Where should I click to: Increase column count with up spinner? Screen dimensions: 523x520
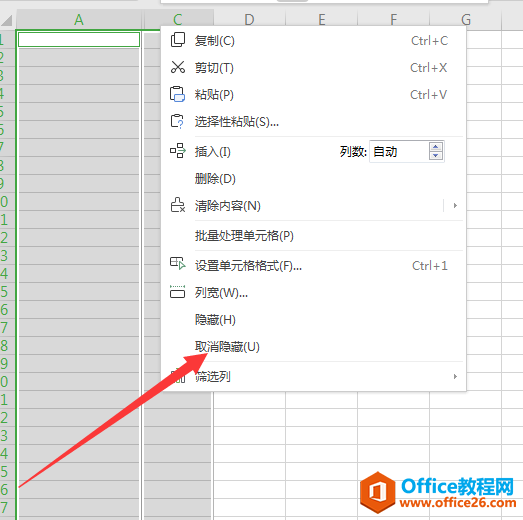tap(436, 147)
